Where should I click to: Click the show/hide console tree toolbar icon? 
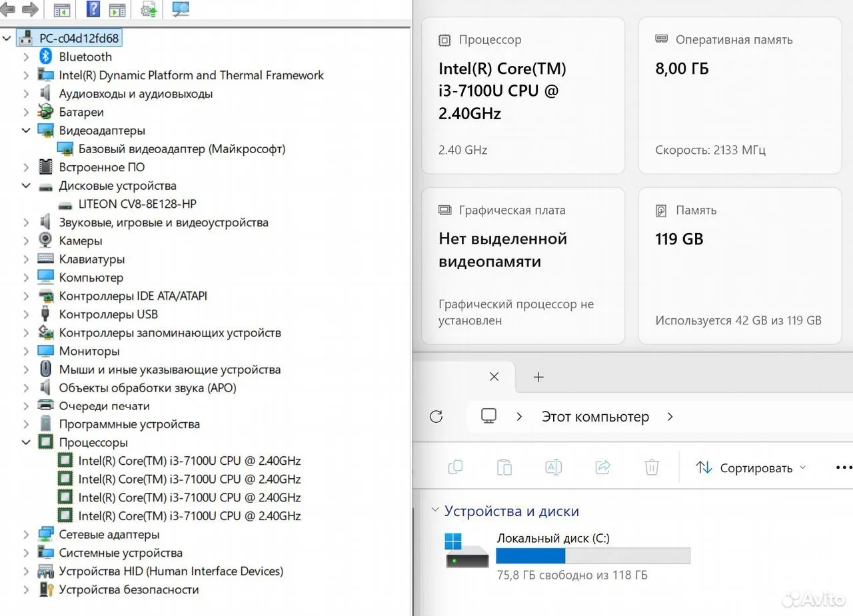tap(62, 9)
